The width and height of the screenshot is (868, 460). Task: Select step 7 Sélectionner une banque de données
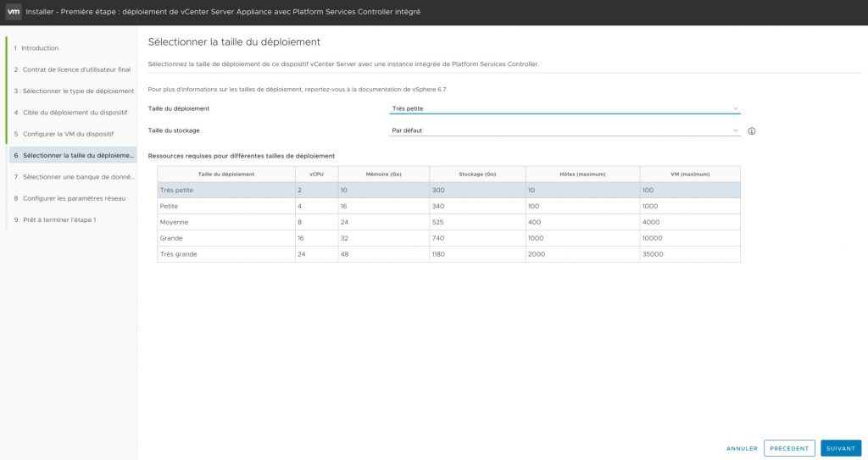point(75,177)
